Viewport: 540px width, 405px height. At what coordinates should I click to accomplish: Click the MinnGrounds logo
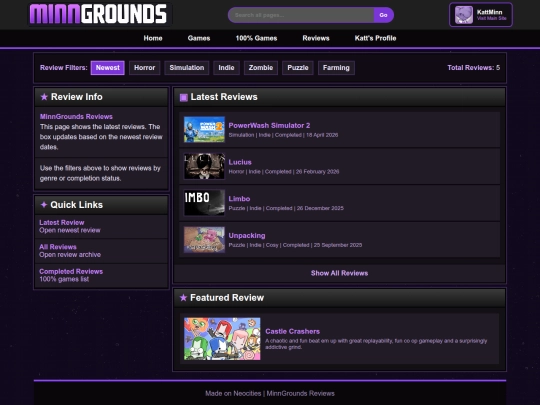[98, 14]
